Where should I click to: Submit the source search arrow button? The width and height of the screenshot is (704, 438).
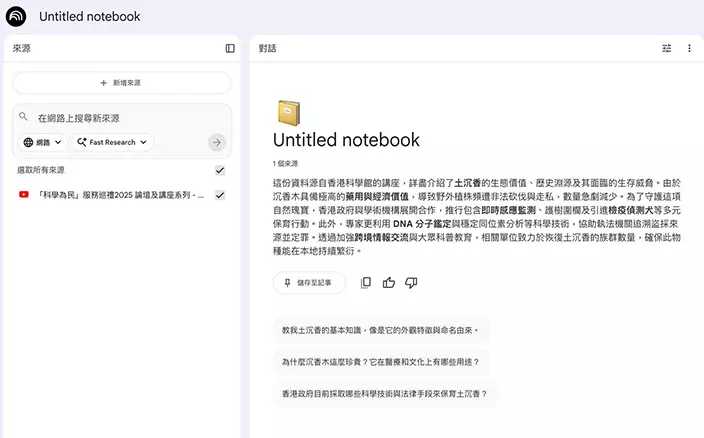pyautogui.click(x=217, y=142)
